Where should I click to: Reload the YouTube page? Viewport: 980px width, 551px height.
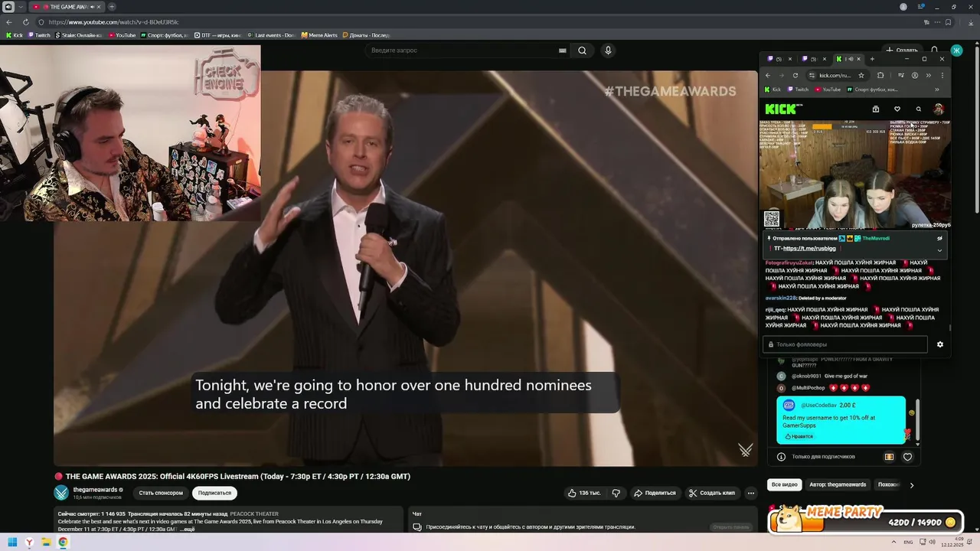point(26,22)
